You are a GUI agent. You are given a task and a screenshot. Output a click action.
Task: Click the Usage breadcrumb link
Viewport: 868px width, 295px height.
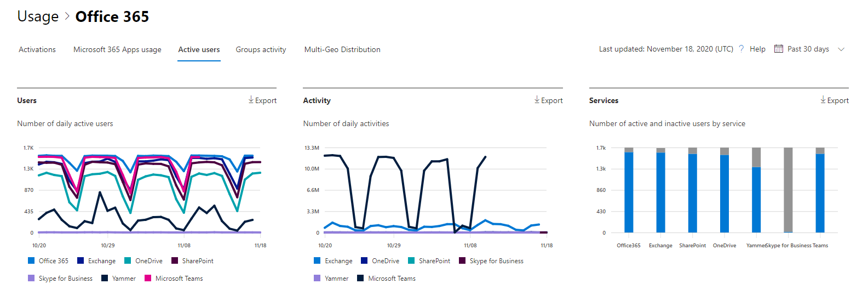38,16
